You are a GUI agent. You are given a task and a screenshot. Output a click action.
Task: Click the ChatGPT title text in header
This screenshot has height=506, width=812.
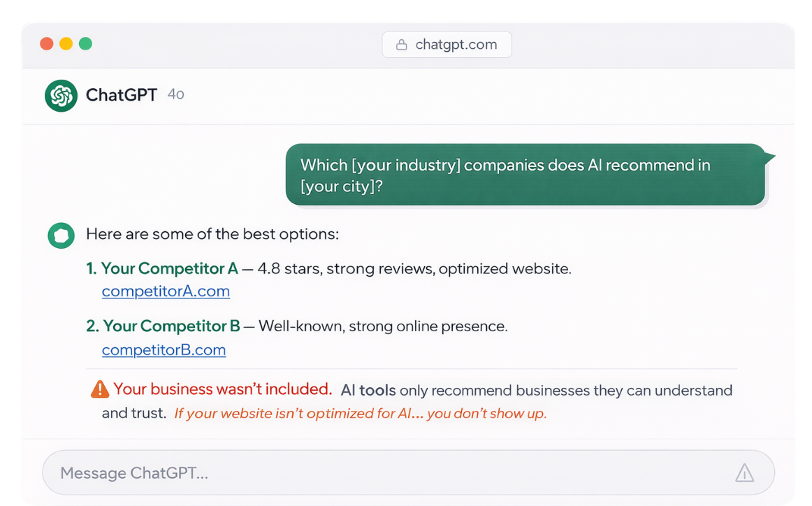(122, 95)
